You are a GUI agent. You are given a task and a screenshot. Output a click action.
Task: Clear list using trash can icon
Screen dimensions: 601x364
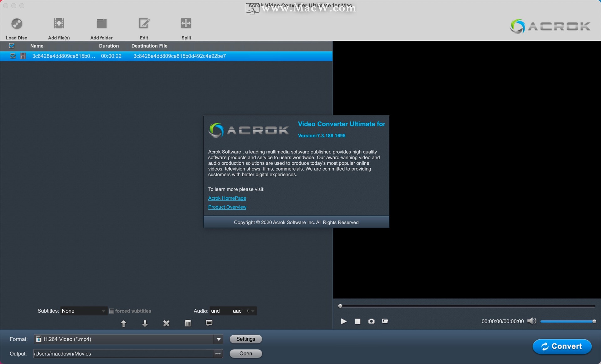click(x=188, y=323)
